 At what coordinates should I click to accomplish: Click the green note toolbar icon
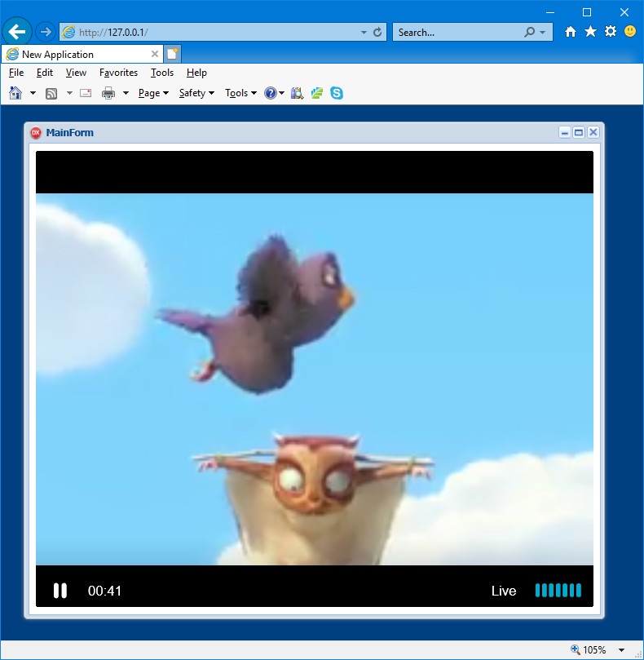point(317,93)
